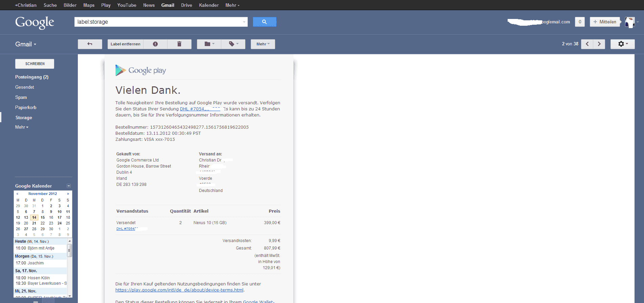Open Mehr in the top Google bar
The width and height of the screenshot is (644, 303).
(232, 5)
